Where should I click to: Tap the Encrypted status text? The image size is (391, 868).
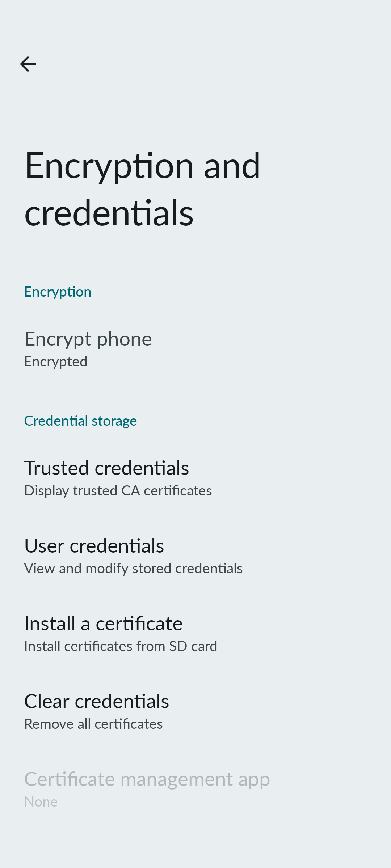click(x=56, y=362)
